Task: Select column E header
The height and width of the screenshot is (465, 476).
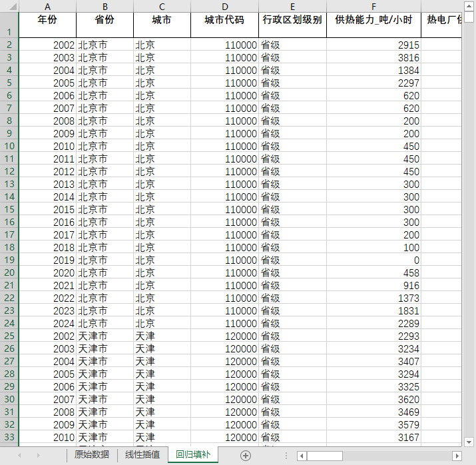Action: [x=292, y=7]
